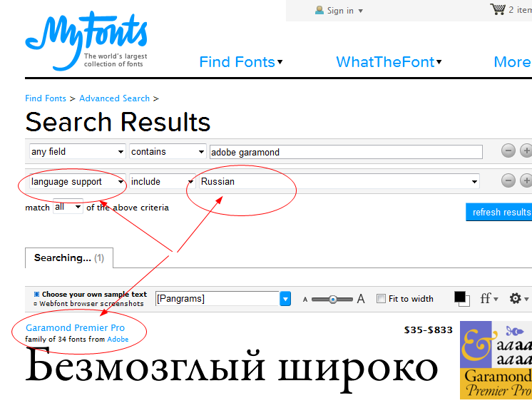
Task: Open the 'Russian' language dropdown
Action: (x=339, y=181)
